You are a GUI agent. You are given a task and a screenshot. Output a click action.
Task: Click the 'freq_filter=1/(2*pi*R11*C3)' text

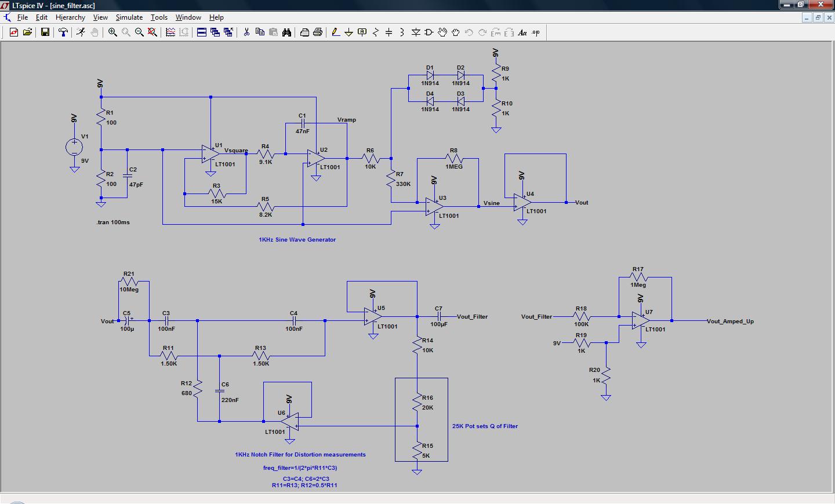300,468
